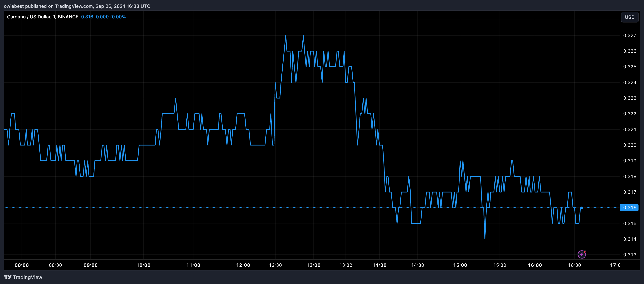Click the 0.327 price scale label
Screen dimensions: 644x284
point(629,35)
